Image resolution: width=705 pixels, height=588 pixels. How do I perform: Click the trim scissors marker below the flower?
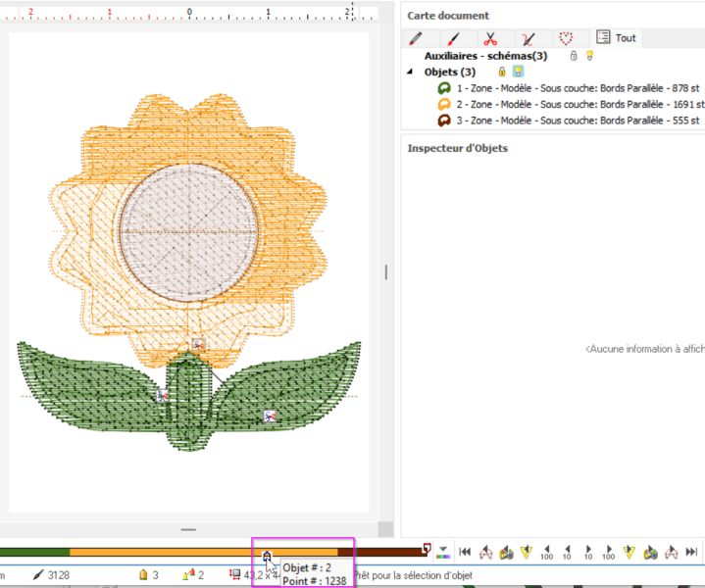coord(198,345)
